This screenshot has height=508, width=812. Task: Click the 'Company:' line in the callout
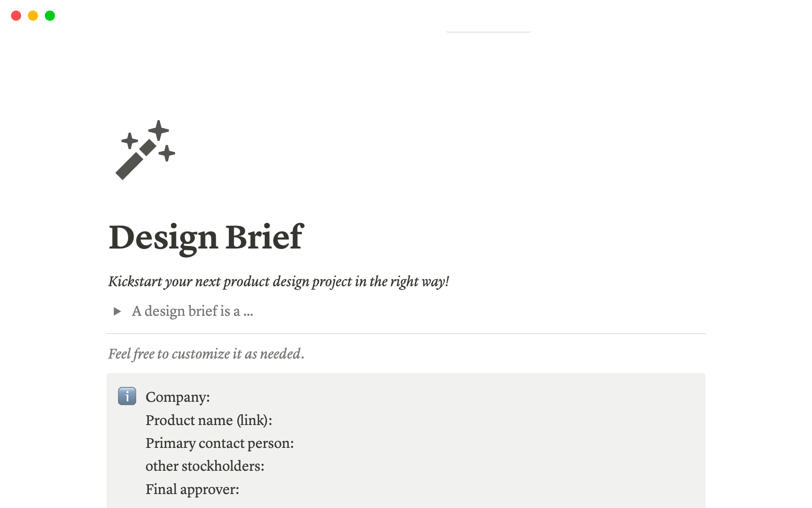[x=178, y=397]
